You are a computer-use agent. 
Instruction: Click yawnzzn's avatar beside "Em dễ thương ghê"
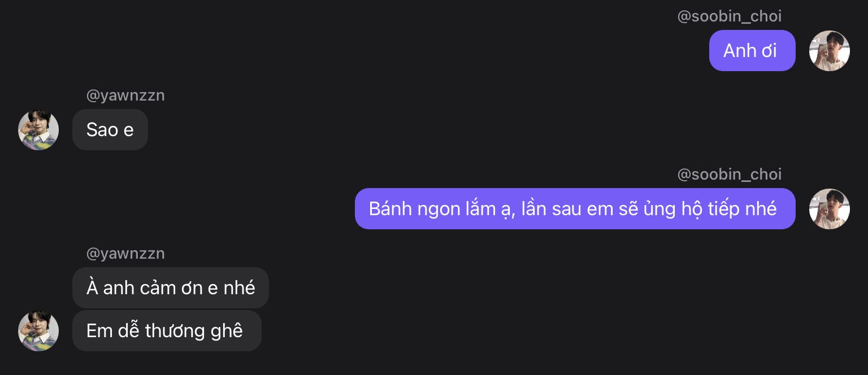38,331
